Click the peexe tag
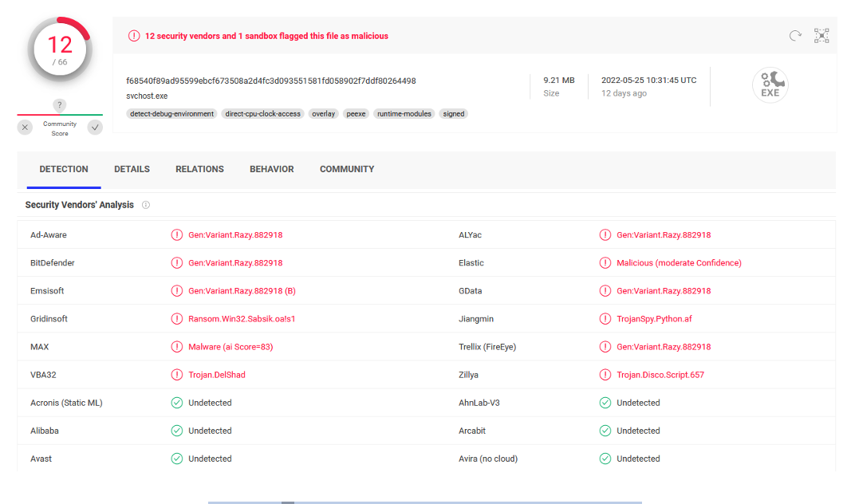This screenshot has height=504, width=843. (x=356, y=114)
